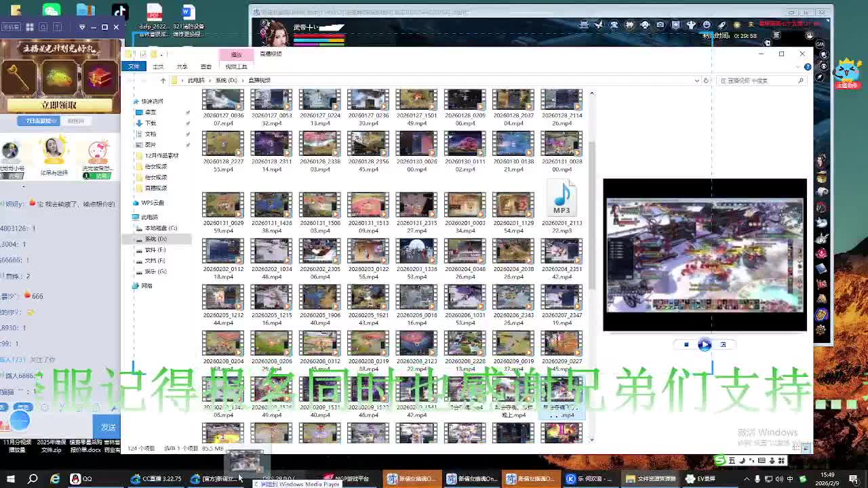The height and width of the screenshot is (488, 868).
Task: Select the file 20260128_211426.mp4
Action: pyautogui.click(x=561, y=108)
